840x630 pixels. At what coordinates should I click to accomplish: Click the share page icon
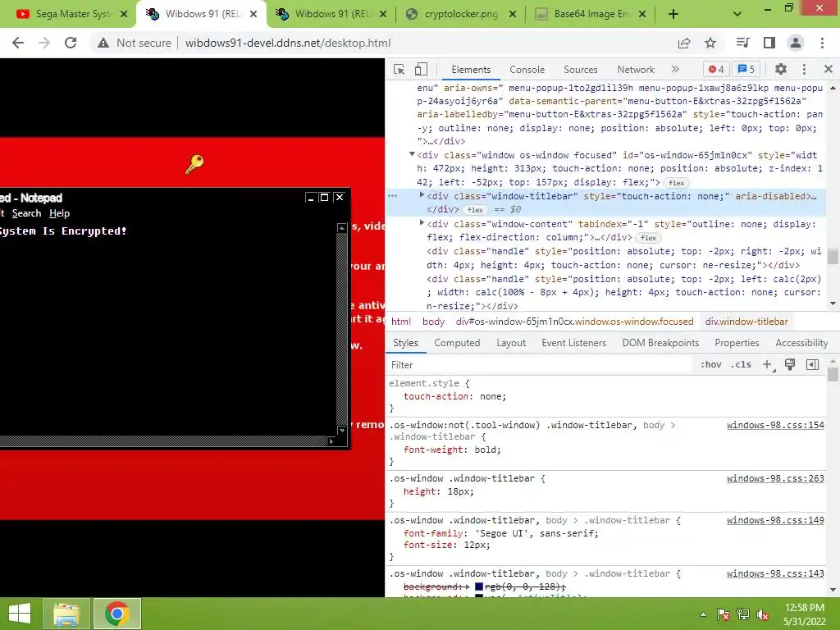[x=684, y=43]
